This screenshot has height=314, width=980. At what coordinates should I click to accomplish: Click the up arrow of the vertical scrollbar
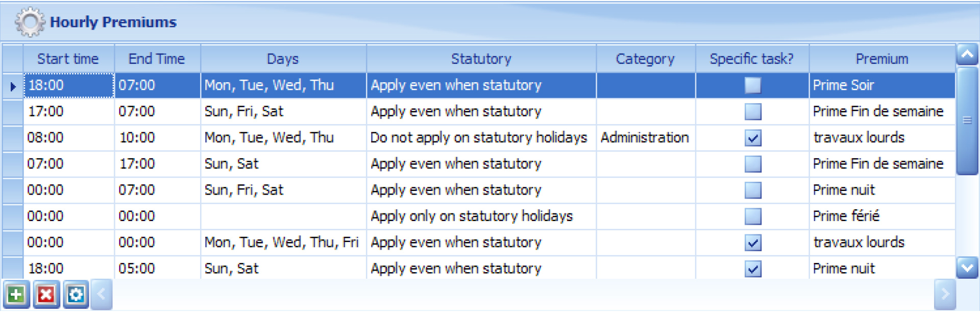tap(967, 55)
